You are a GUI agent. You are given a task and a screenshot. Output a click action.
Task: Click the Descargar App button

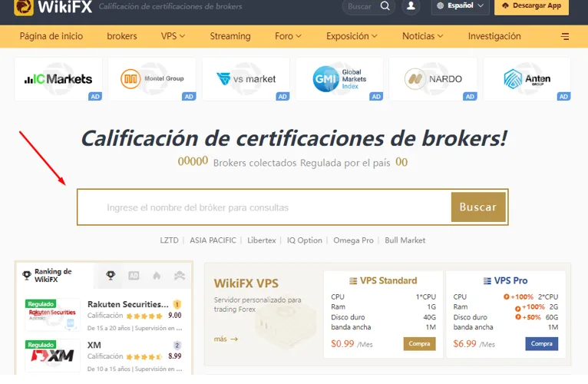(531, 7)
